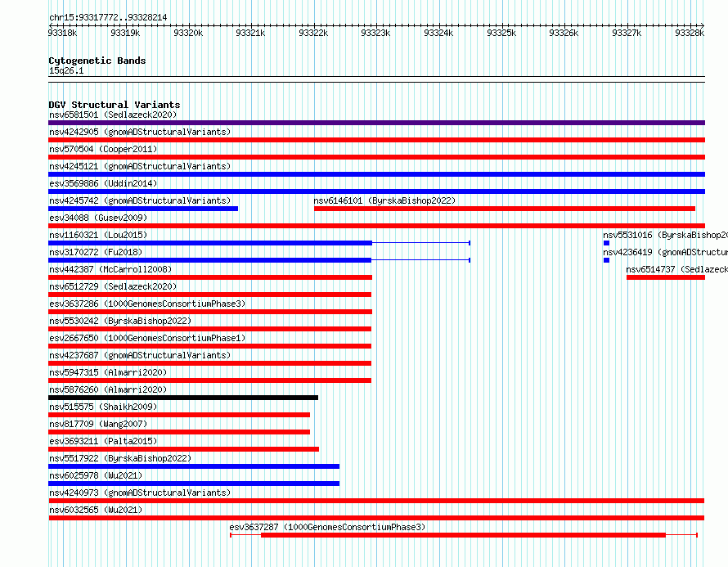Image resolution: width=728 pixels, height=567 pixels.
Task: Click the 93325k ruler tick label
Action: click(501, 33)
